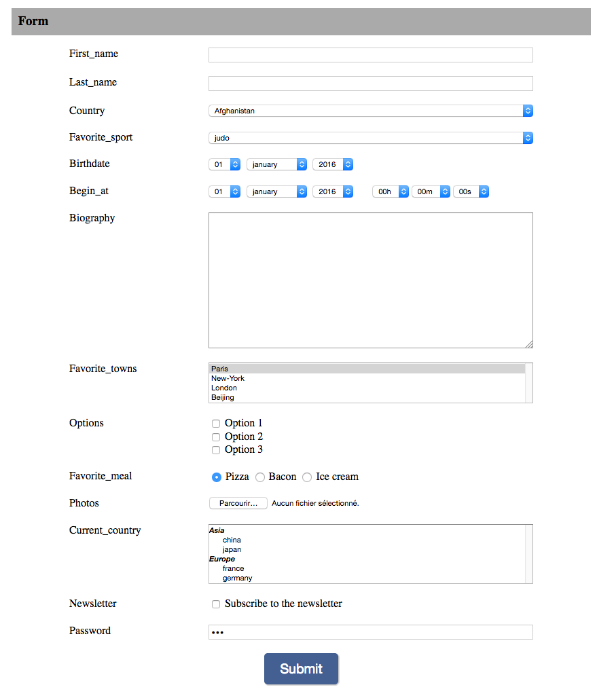Focus the First_name text field
The image size is (614, 700).
point(370,55)
